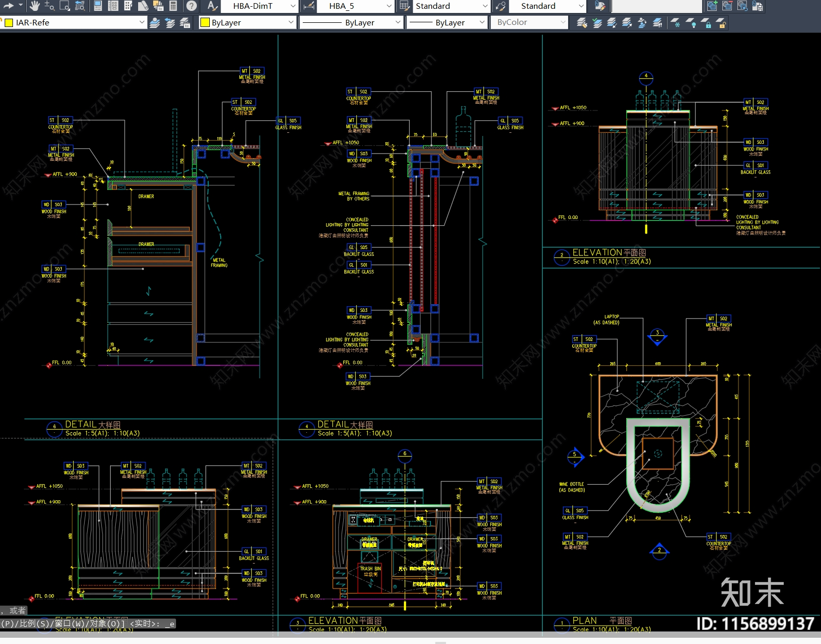Click the Help question mark icon
Image resolution: width=821 pixels, height=644 pixels.
click(192, 6)
